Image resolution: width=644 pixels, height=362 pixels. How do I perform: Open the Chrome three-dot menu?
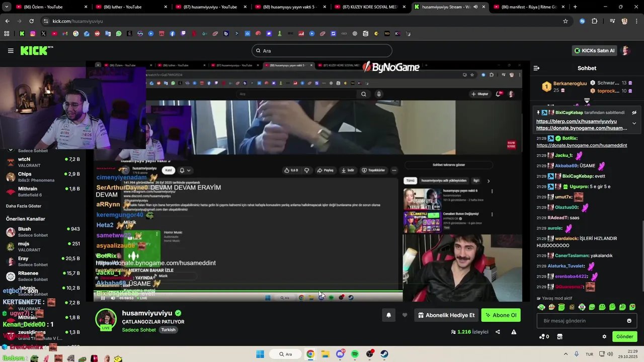636,21
